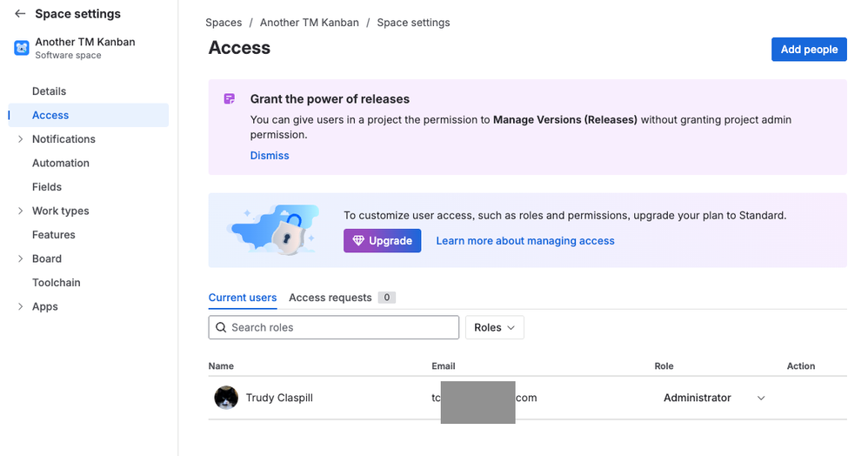Viewport: 868px width, 456px height.
Task: Open the Roles filter dropdown
Action: point(494,327)
